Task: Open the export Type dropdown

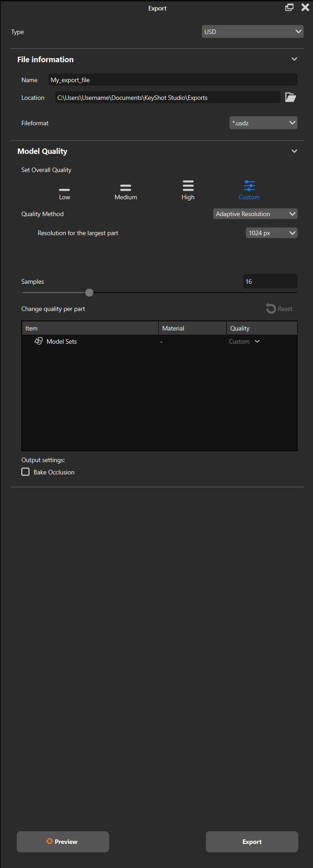Action: tap(252, 32)
